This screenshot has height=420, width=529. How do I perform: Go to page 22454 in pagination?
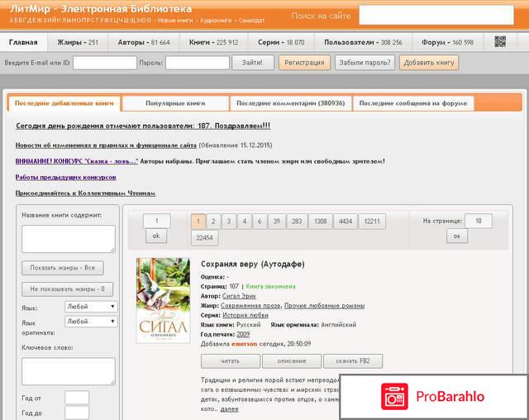pyautogui.click(x=203, y=238)
